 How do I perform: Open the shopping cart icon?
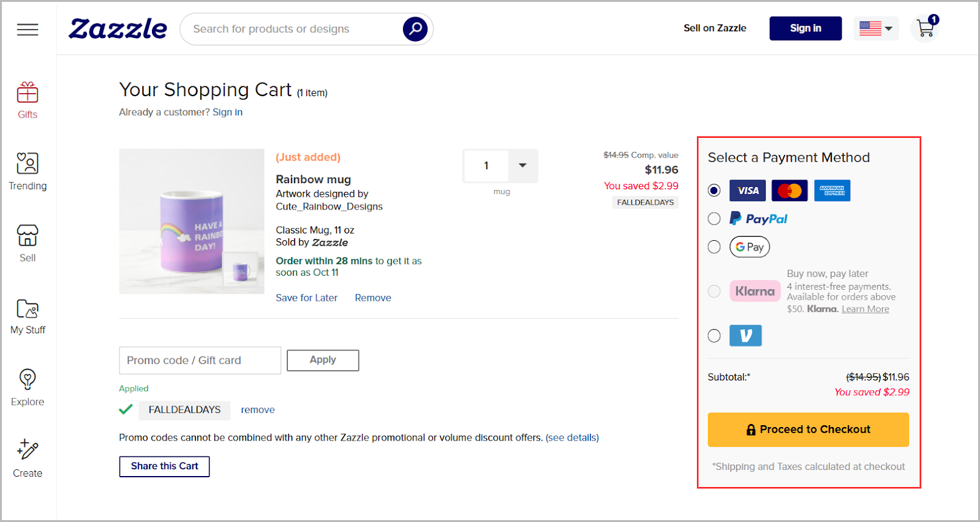coord(925,28)
